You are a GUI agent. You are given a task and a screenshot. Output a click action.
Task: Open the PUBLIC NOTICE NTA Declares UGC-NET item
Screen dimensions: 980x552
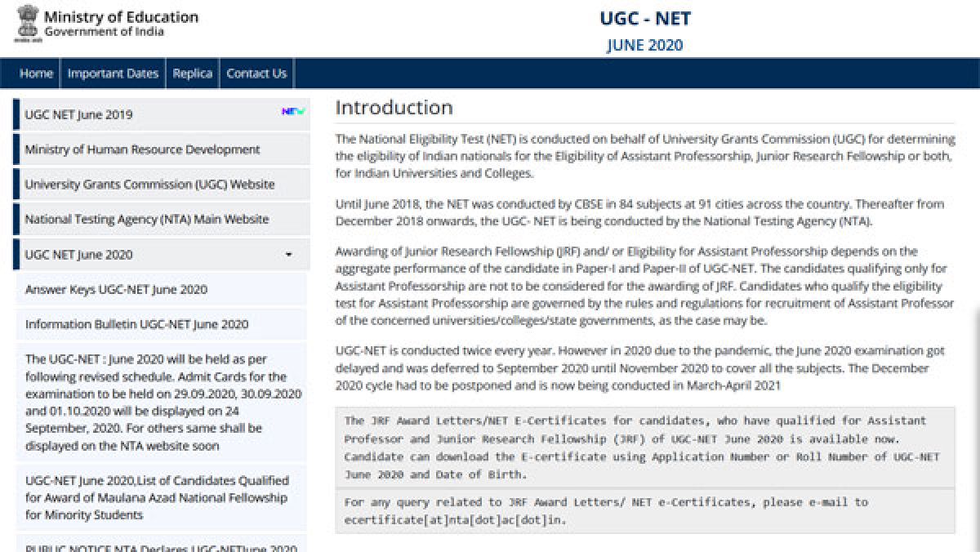161,547
